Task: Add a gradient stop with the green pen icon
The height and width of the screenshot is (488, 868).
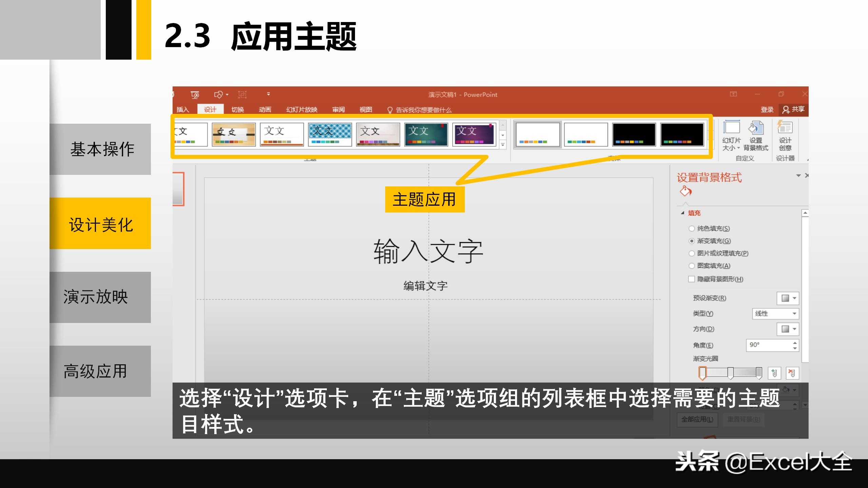Action: pyautogui.click(x=775, y=373)
